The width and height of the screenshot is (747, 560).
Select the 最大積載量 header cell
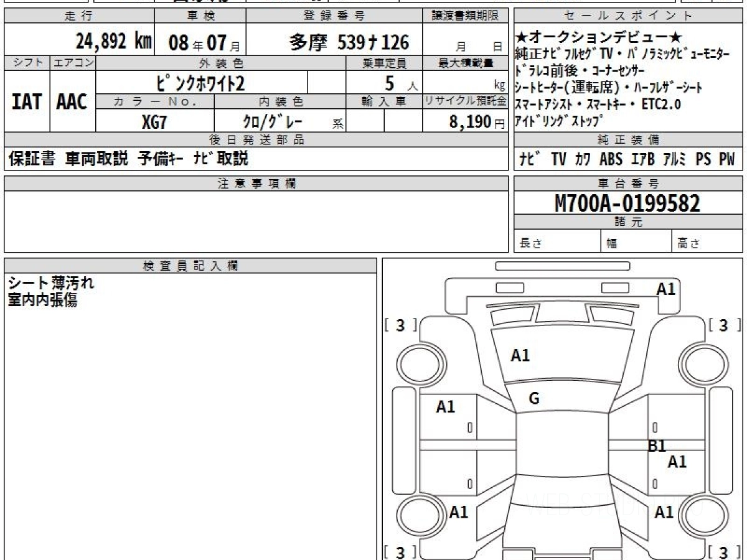(465, 63)
